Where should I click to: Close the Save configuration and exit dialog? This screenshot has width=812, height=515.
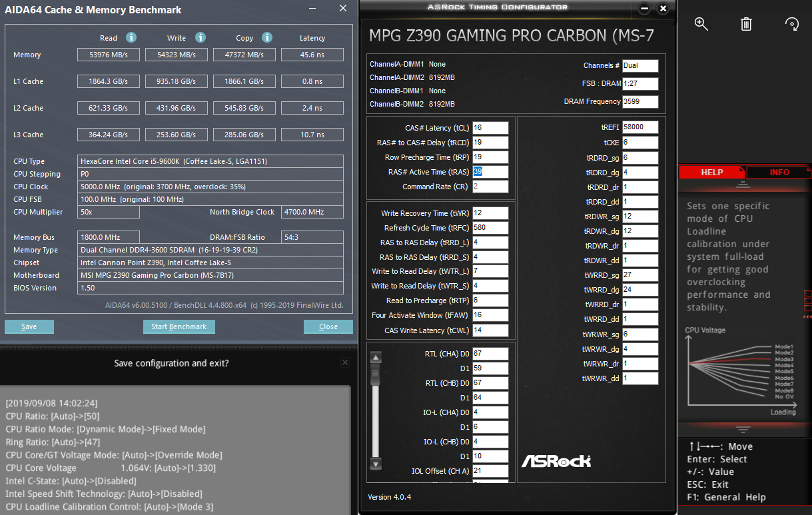pyautogui.click(x=345, y=362)
